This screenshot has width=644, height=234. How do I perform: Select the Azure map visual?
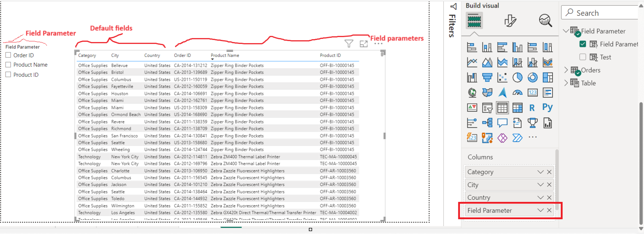point(502,93)
